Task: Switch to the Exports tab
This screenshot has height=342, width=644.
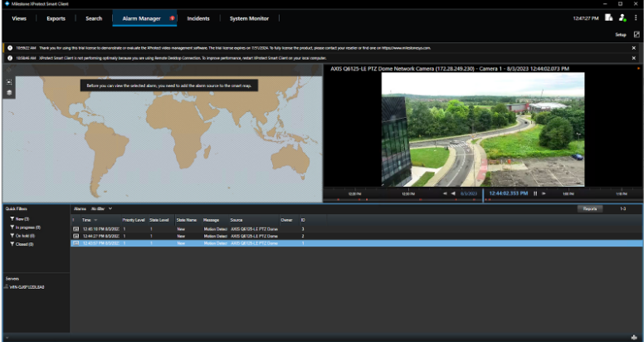Action: tap(56, 18)
